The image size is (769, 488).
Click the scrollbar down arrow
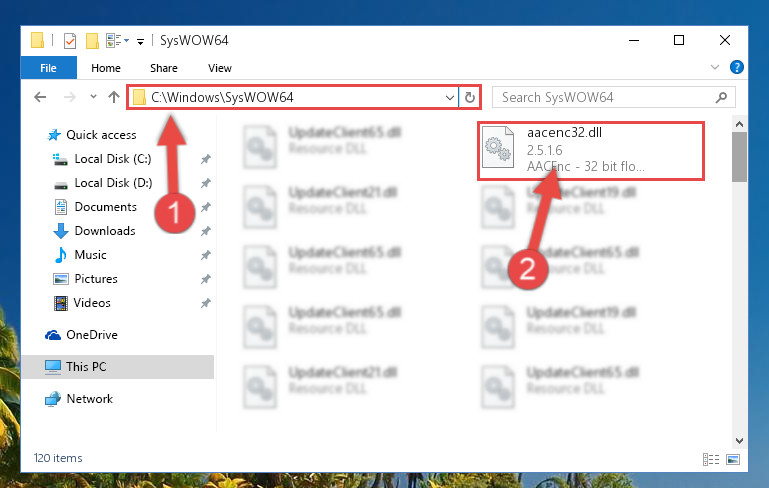(739, 440)
